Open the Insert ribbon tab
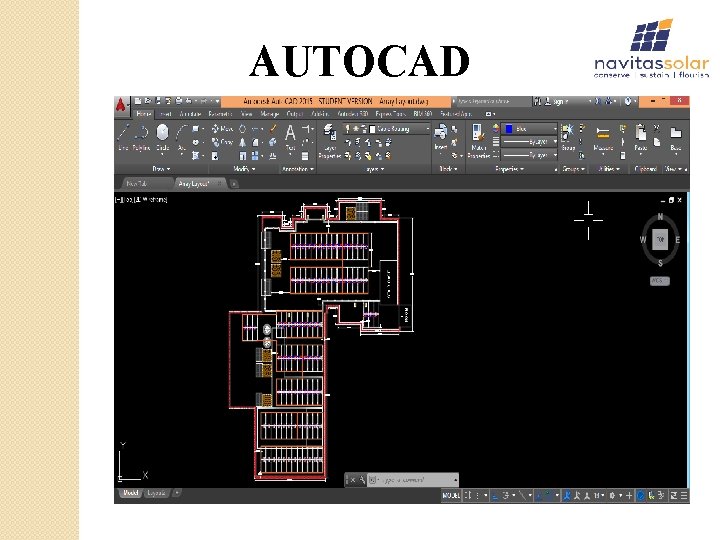Viewport: 720px width, 540px height. [x=166, y=114]
